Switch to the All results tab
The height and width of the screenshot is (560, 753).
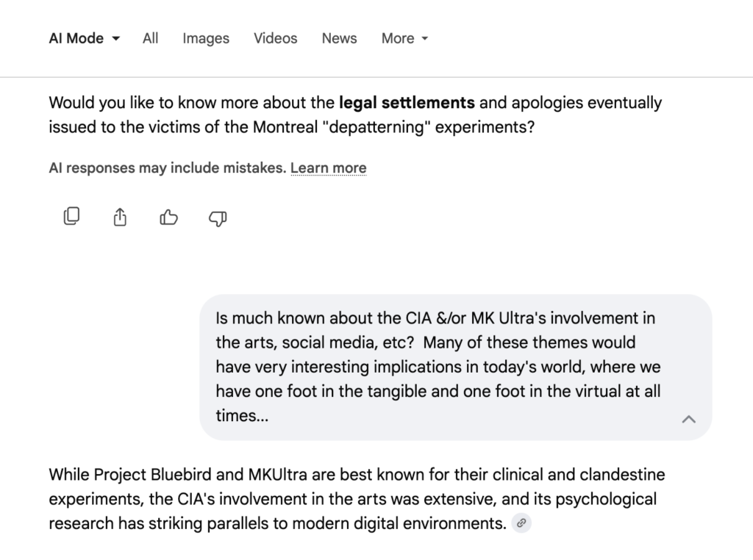point(150,38)
